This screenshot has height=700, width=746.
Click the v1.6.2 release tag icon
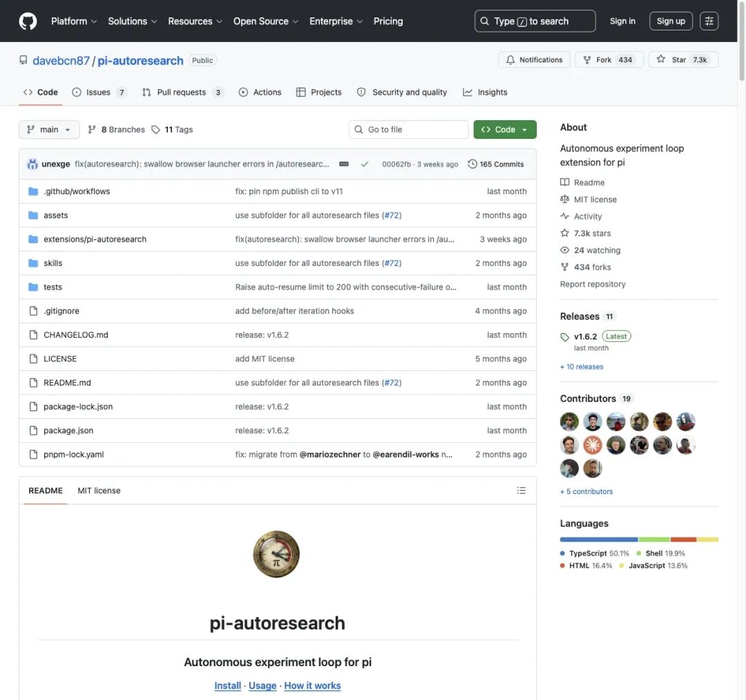[x=565, y=337]
